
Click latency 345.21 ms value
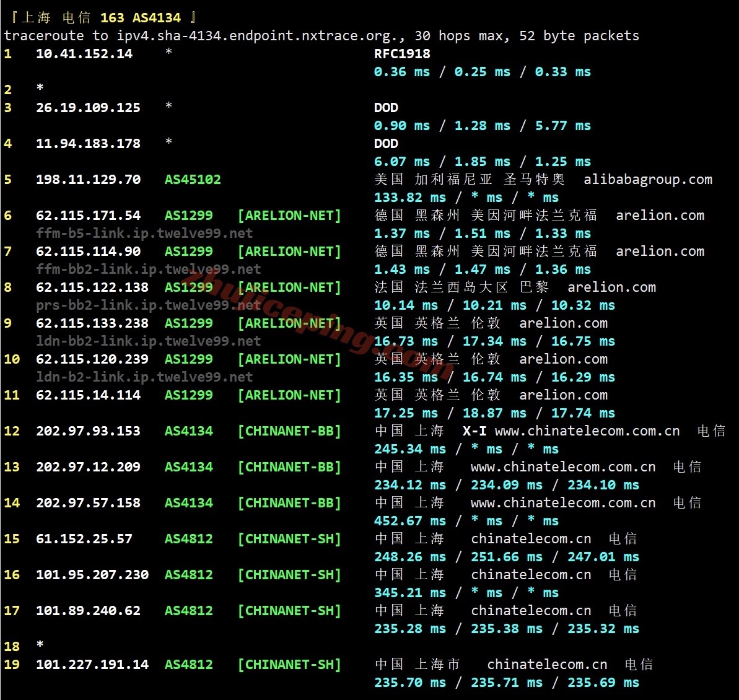pyautogui.click(x=410, y=593)
